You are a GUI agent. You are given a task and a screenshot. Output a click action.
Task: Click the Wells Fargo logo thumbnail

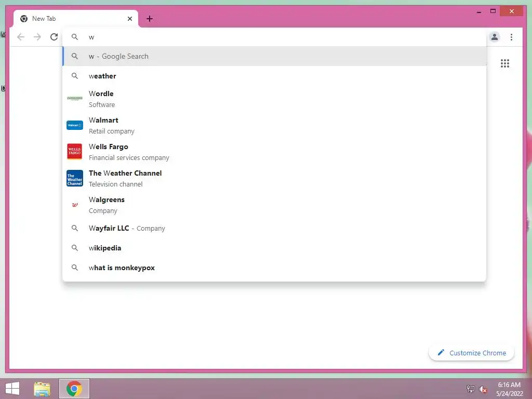(75, 151)
